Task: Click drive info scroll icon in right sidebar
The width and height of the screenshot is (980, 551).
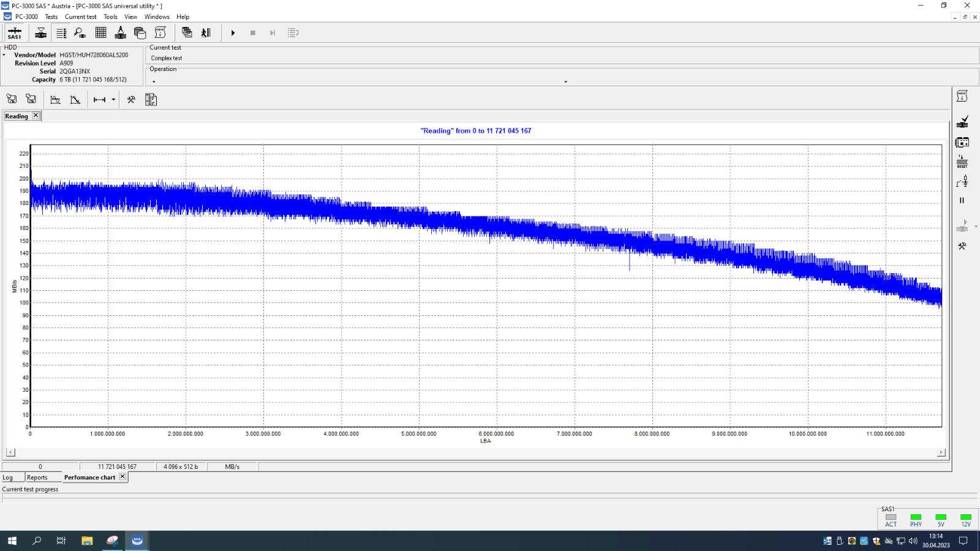Action: click(x=962, y=96)
